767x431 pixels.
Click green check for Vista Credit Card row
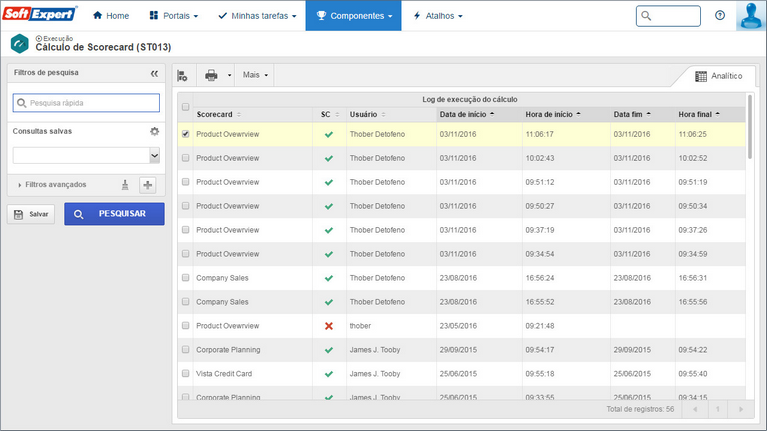coord(329,374)
